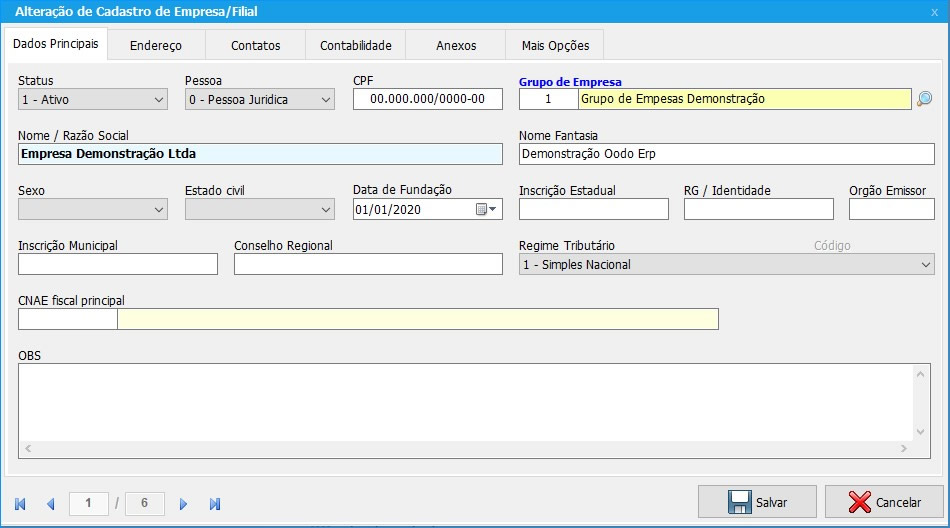Click the Nome / Razão Social field
The width and height of the screenshot is (950, 528).
tap(261, 154)
